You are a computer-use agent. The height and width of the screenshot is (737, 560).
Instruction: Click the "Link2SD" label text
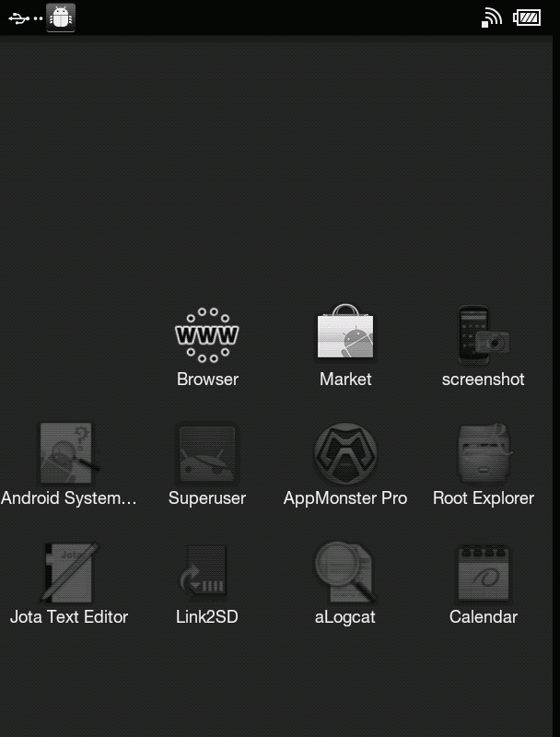pos(206,616)
